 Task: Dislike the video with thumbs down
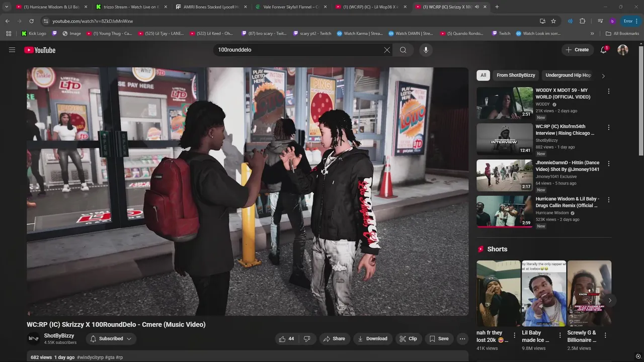pos(307,339)
